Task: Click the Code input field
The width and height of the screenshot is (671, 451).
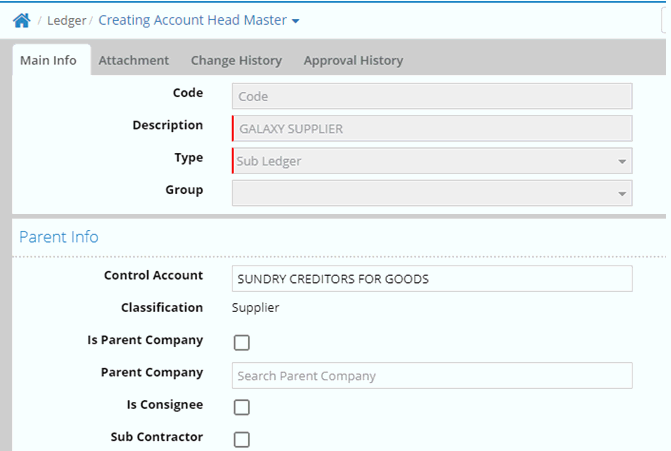Action: point(432,96)
